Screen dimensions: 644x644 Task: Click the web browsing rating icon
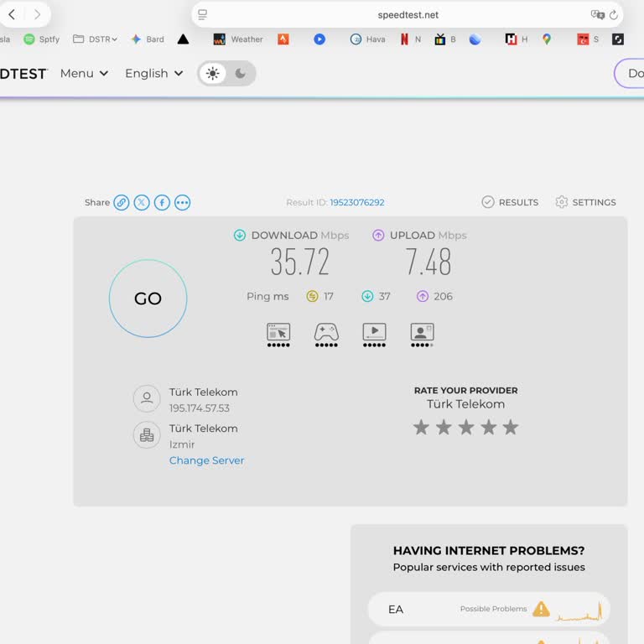click(x=278, y=335)
